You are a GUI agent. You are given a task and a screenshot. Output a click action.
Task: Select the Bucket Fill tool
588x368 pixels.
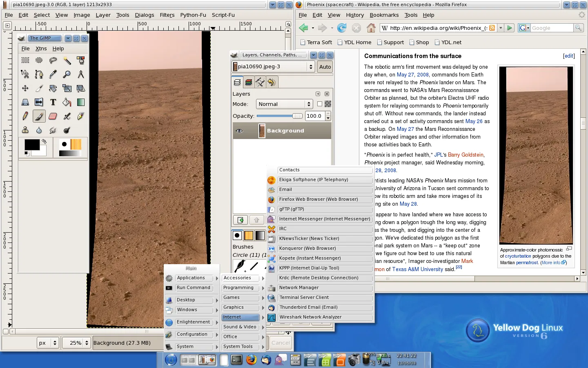coord(67,102)
